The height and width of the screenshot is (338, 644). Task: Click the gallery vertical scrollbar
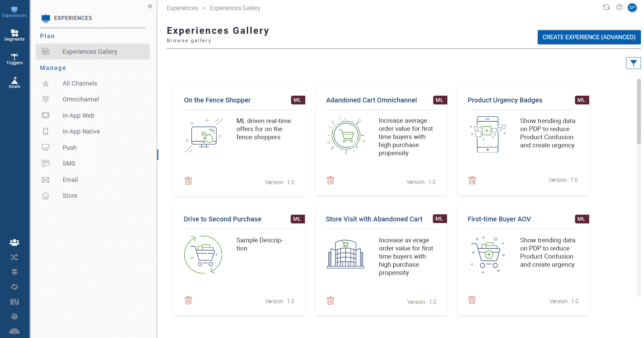(x=639, y=112)
